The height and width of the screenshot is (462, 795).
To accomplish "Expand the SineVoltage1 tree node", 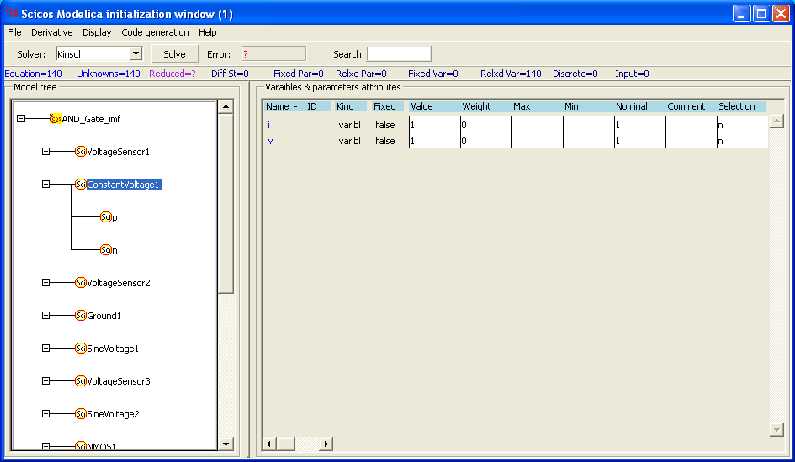I will pos(46,348).
